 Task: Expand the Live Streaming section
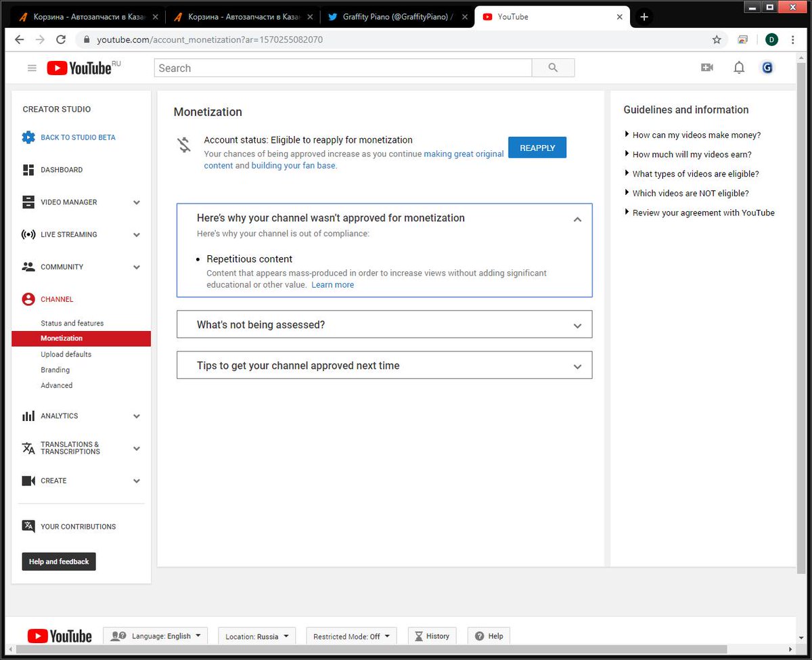pyautogui.click(x=137, y=235)
